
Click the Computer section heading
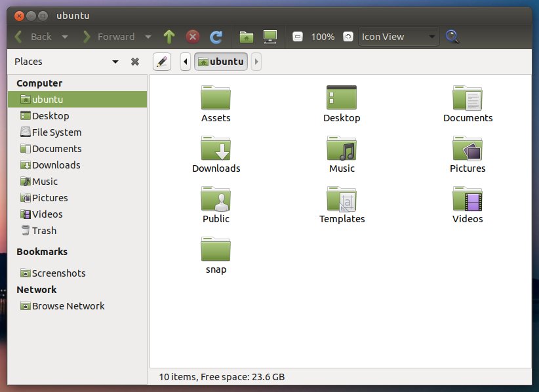click(x=39, y=83)
